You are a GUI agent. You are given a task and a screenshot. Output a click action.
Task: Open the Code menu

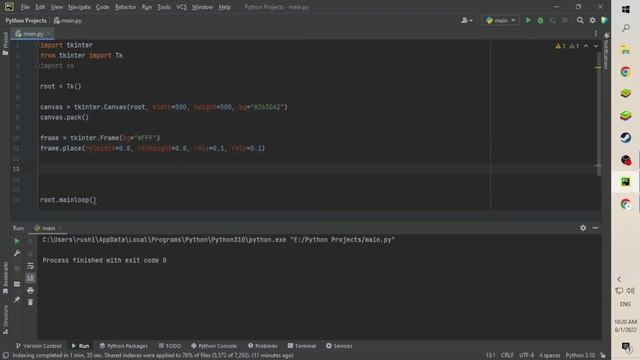[102, 7]
